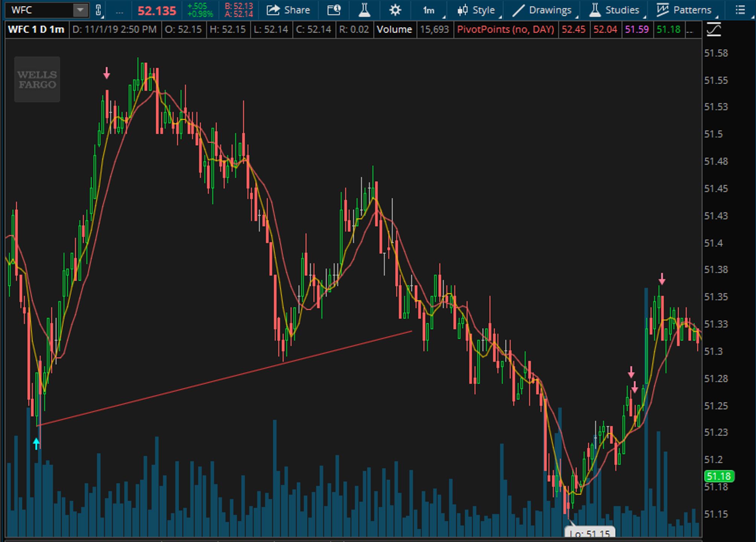The image size is (756, 542).
Task: Click the symbol link clip icon
Action: [x=99, y=10]
